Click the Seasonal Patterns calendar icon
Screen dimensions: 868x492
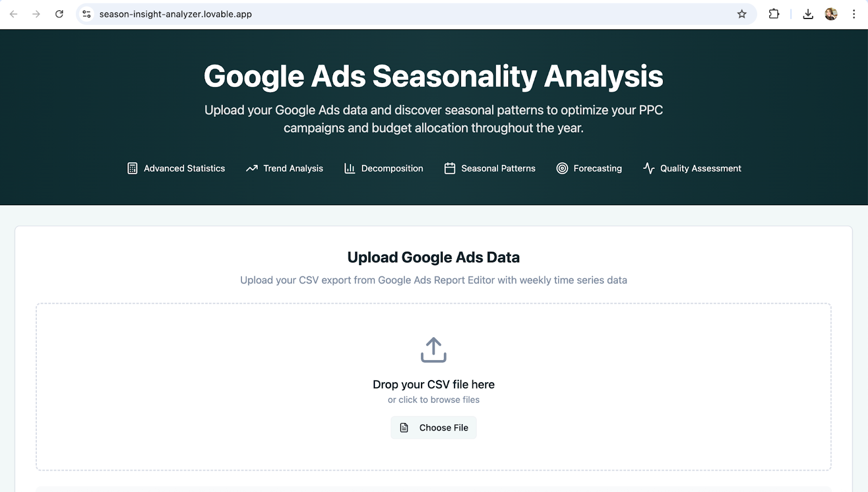point(450,168)
